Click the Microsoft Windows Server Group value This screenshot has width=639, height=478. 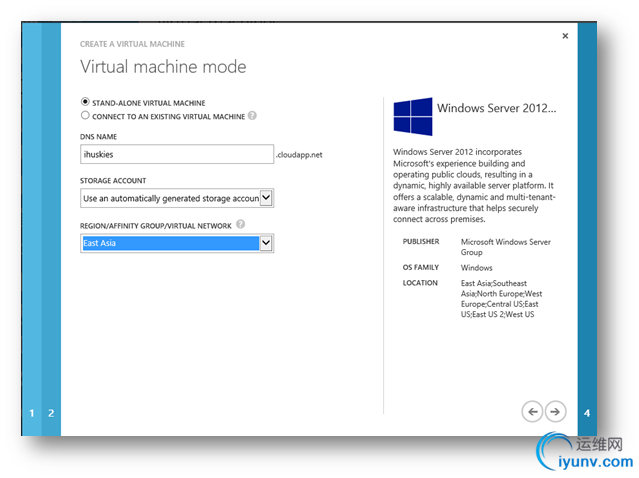click(x=506, y=247)
